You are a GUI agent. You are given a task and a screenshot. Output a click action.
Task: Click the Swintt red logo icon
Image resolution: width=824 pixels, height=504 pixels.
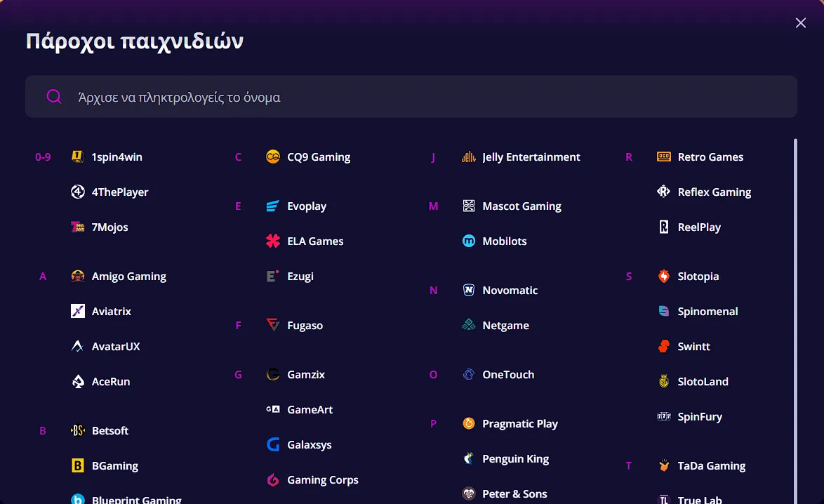pyautogui.click(x=664, y=347)
